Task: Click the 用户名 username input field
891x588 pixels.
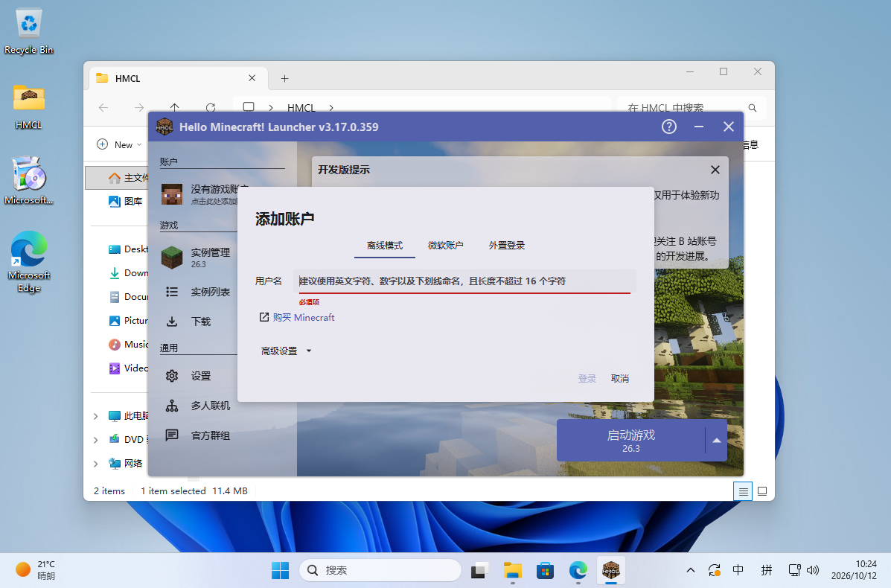Action: [x=464, y=281]
